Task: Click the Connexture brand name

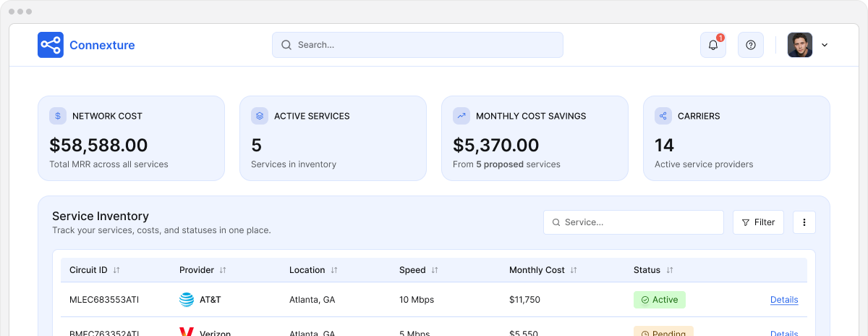Action: coord(102,45)
